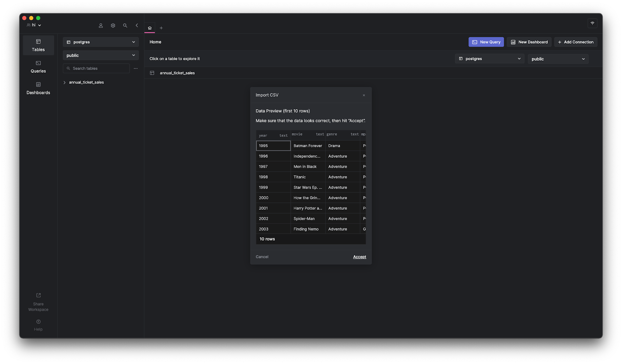The width and height of the screenshot is (622, 364).
Task: Accept the CSV data preview
Action: tap(360, 257)
